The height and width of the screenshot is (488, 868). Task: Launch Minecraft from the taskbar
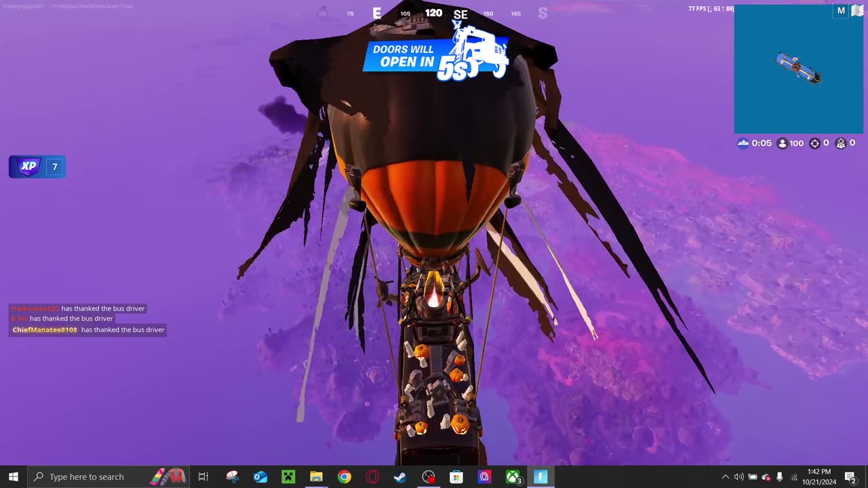(288, 476)
